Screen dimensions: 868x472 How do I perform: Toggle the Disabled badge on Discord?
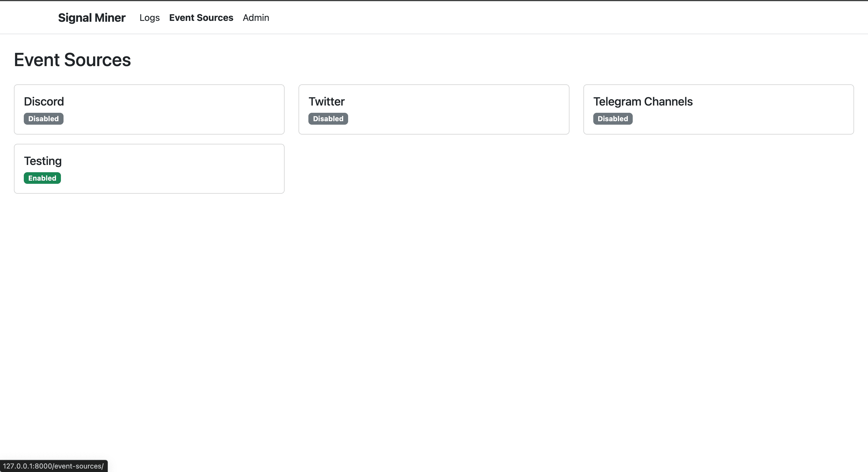click(43, 119)
